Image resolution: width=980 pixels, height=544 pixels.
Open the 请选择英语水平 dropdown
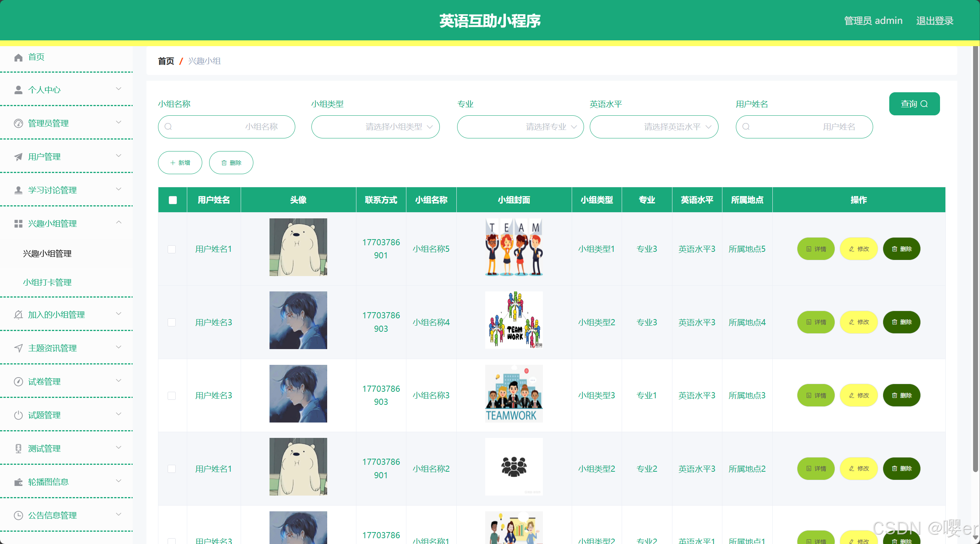coord(654,127)
